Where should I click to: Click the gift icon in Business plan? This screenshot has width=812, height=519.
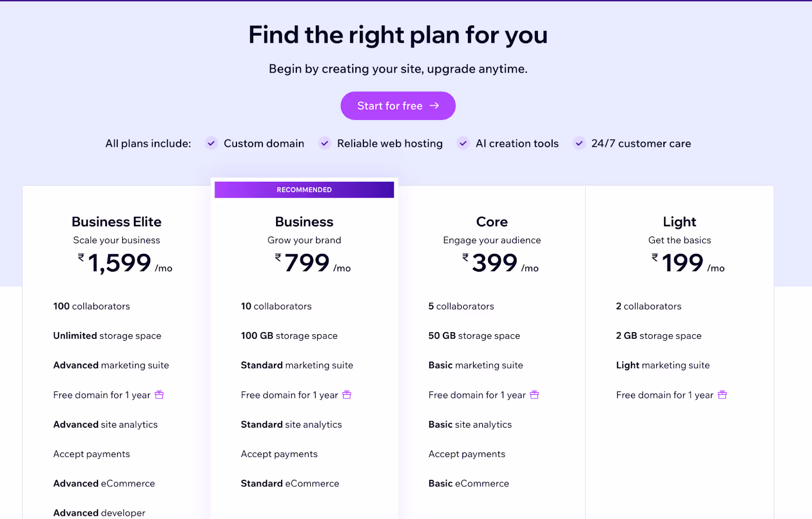pyautogui.click(x=347, y=395)
